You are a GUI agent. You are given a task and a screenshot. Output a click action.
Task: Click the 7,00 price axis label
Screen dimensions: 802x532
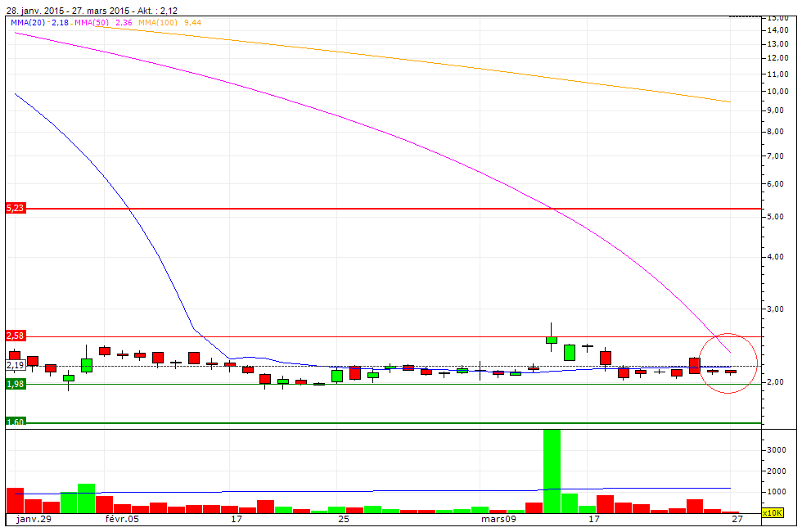776,156
